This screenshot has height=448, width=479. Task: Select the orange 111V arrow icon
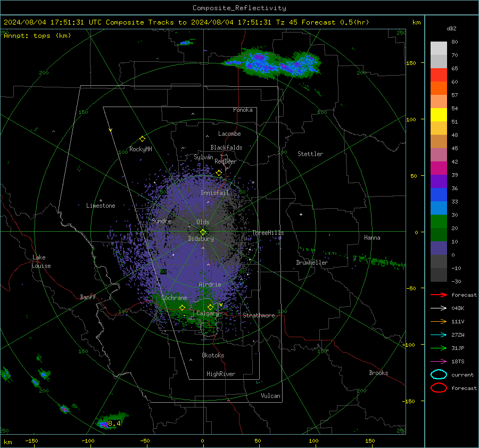[x=439, y=321]
